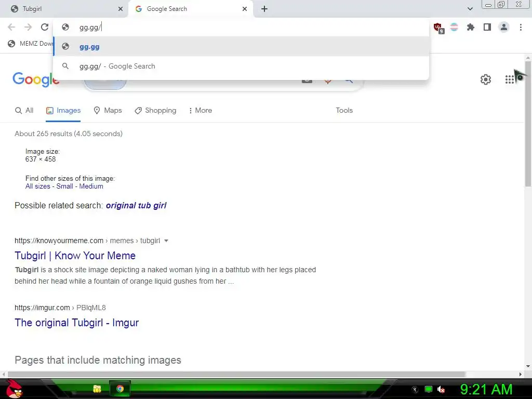Click the horizontal scrollbar right arrow
Viewport: 532px width, 399px height.
[520, 374]
